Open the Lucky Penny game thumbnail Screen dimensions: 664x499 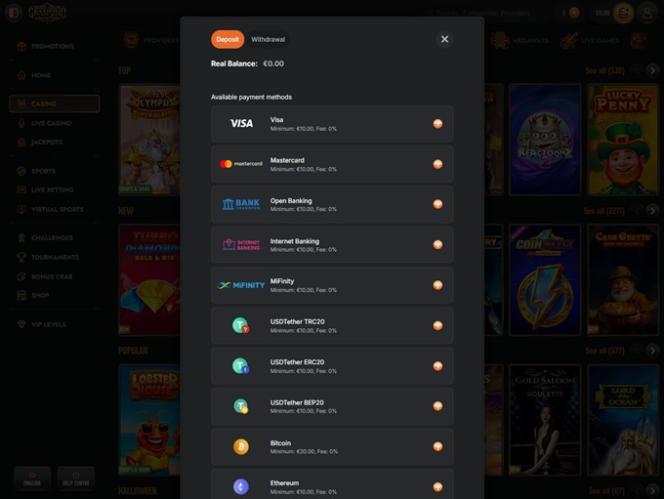coord(622,139)
